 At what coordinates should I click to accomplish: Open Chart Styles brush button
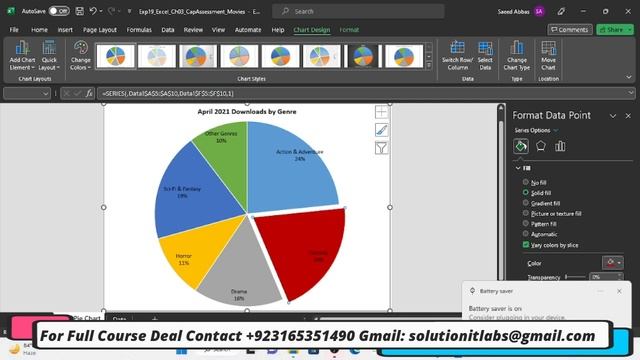381,130
